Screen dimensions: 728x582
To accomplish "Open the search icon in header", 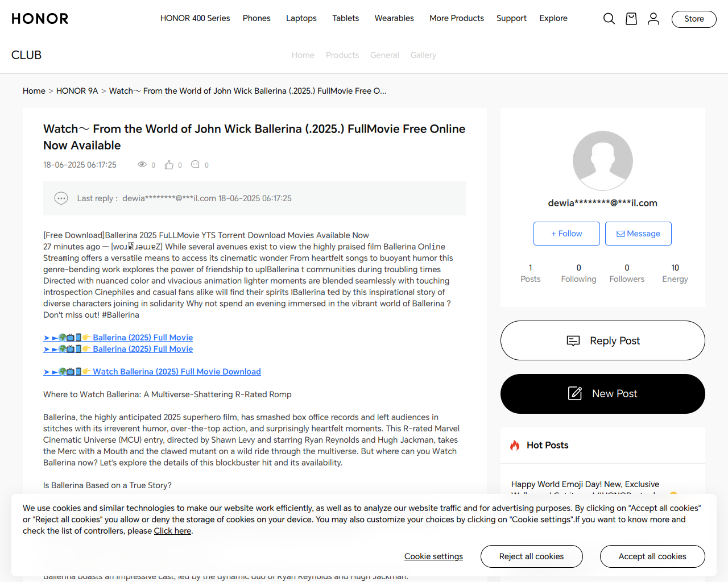I will point(609,19).
